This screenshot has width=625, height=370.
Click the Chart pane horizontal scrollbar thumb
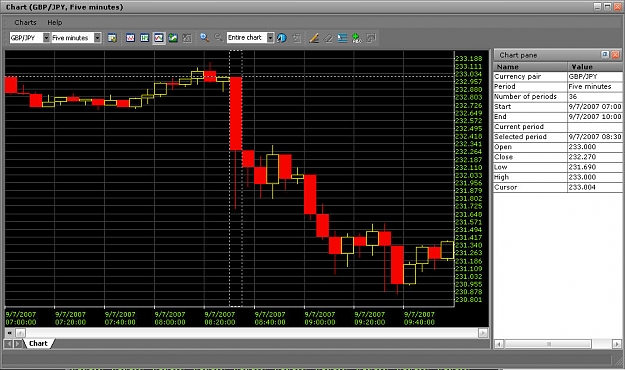coord(548,344)
